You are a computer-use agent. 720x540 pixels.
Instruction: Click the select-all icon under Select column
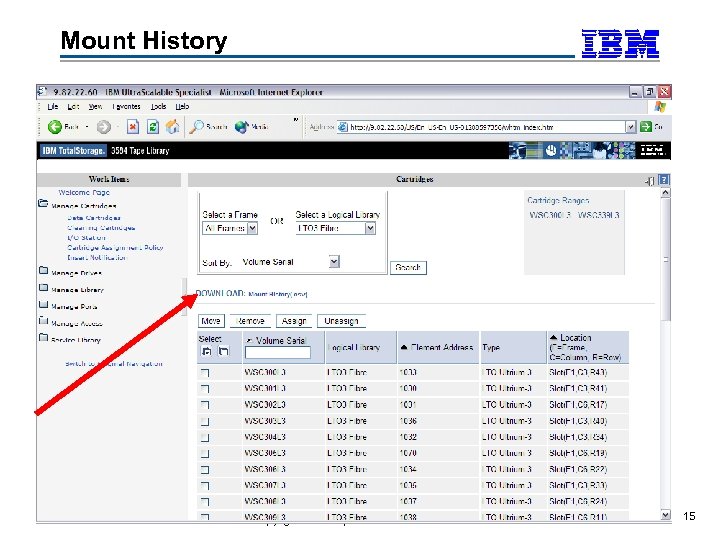207,352
